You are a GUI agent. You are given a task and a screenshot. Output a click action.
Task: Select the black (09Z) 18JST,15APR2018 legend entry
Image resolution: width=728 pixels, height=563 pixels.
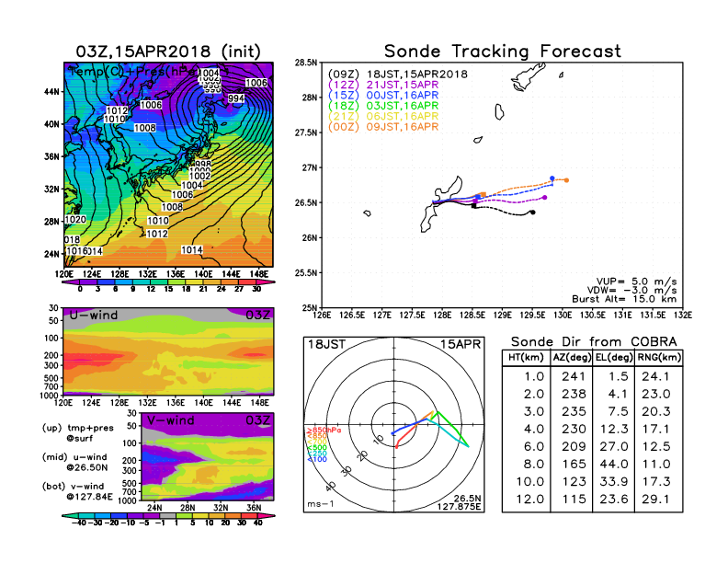(x=399, y=73)
